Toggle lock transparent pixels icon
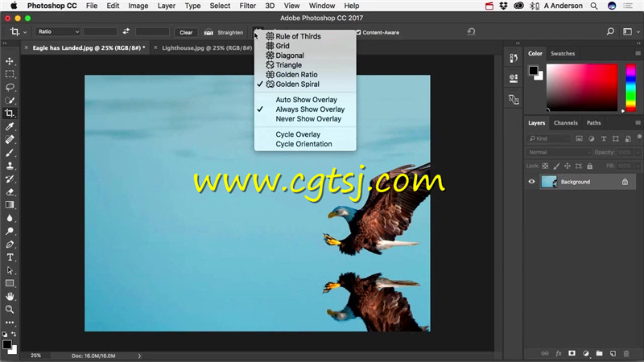Screen dimensions: 644x362 (545, 166)
